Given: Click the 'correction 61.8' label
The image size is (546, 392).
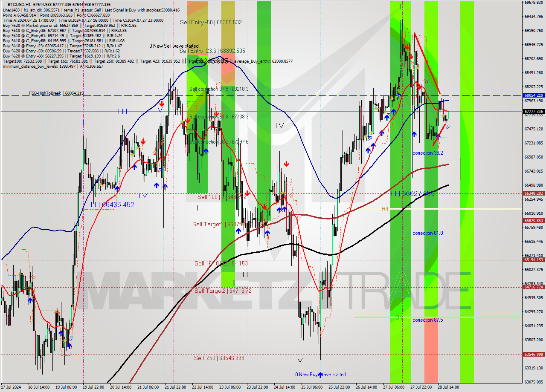Looking at the screenshot, I should (427, 233).
